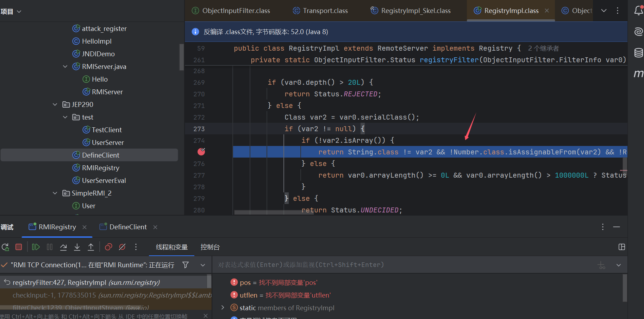Viewport: 644px width, 319px height.
Task: Pause program execution
Action: 50,247
